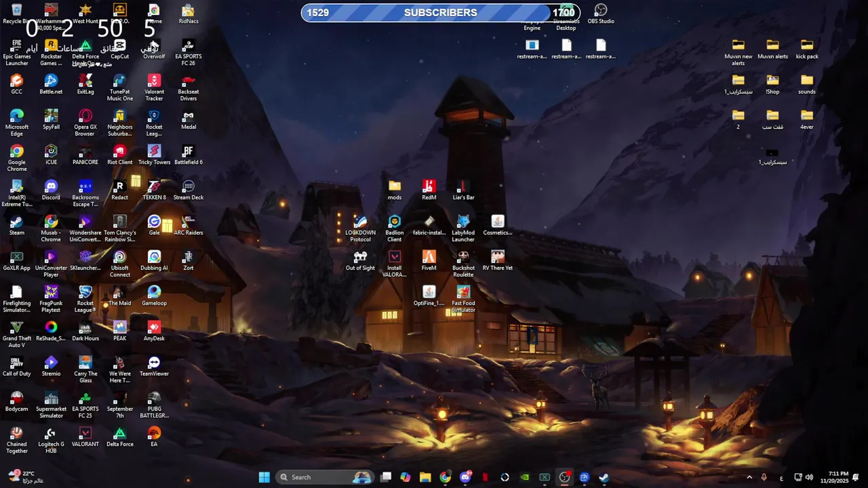The height and width of the screenshot is (488, 868).
Task: Select the Chained Together icon
Action: 17,441
